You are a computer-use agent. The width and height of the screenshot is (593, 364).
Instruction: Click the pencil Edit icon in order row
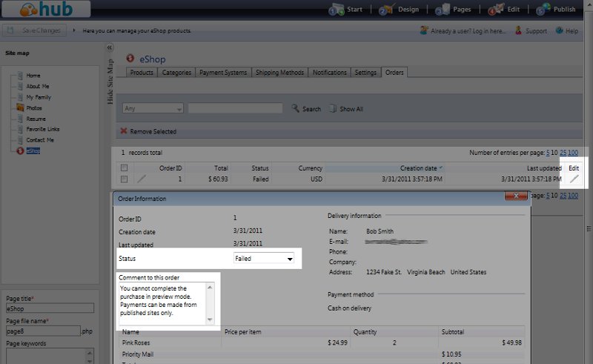point(574,179)
